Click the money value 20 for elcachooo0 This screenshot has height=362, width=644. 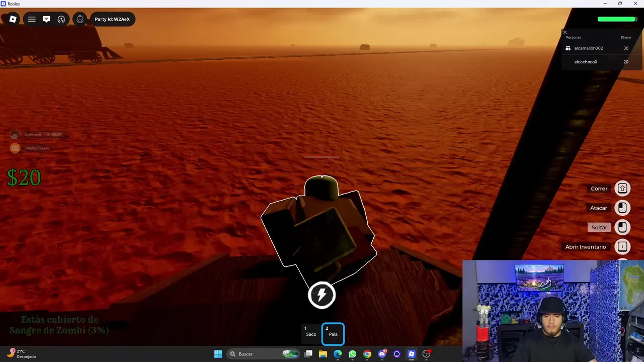pos(626,62)
